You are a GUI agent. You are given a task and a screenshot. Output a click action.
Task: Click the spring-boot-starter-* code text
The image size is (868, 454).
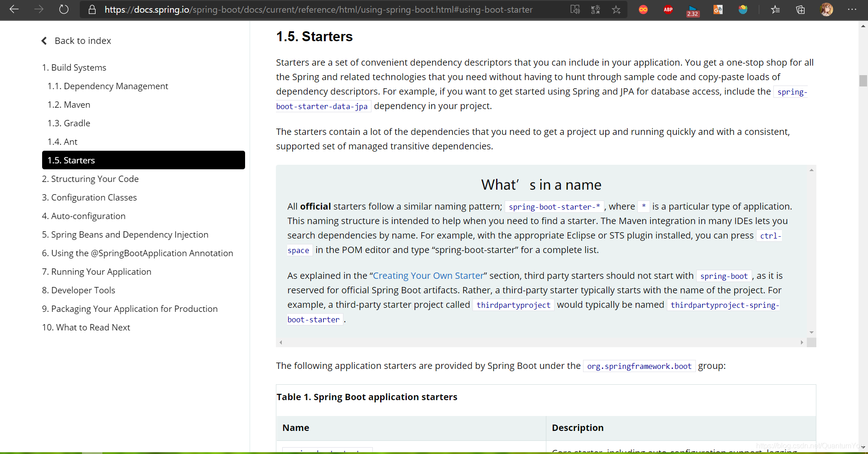tap(555, 207)
